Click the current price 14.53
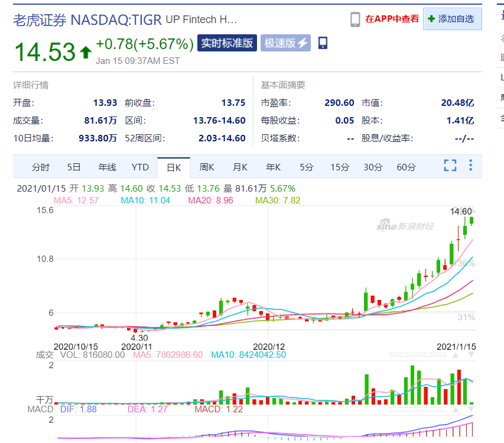The width and height of the screenshot is (504, 443). pos(45,52)
